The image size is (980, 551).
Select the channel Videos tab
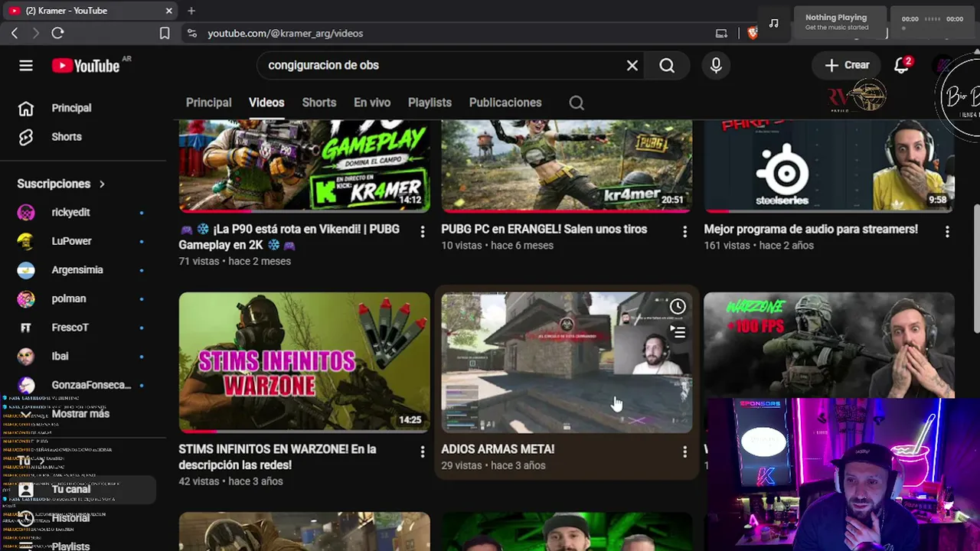[266, 103]
